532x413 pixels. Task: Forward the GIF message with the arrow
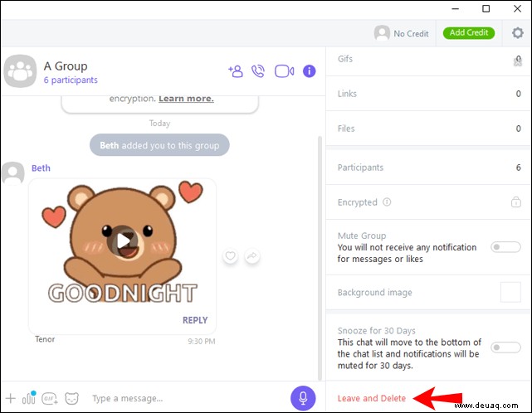pyautogui.click(x=251, y=255)
